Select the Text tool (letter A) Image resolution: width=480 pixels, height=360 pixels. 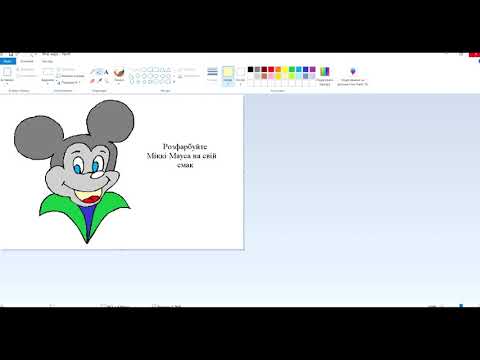pos(106,72)
